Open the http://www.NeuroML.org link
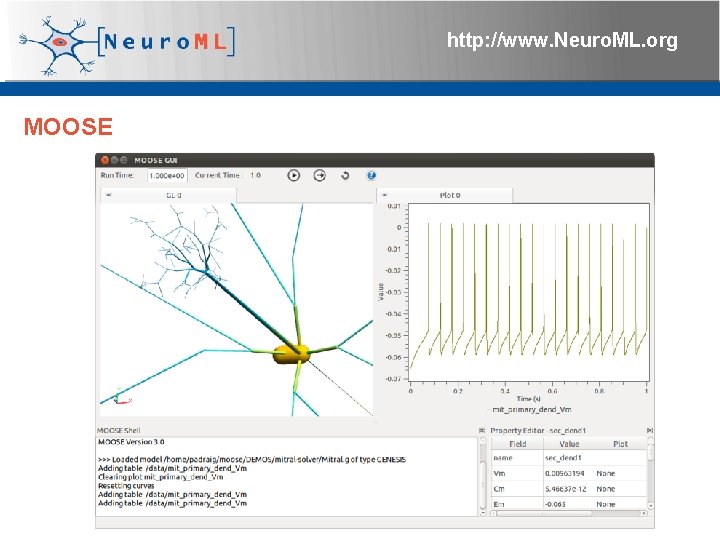The width and height of the screenshot is (720, 540). pyautogui.click(x=562, y=40)
